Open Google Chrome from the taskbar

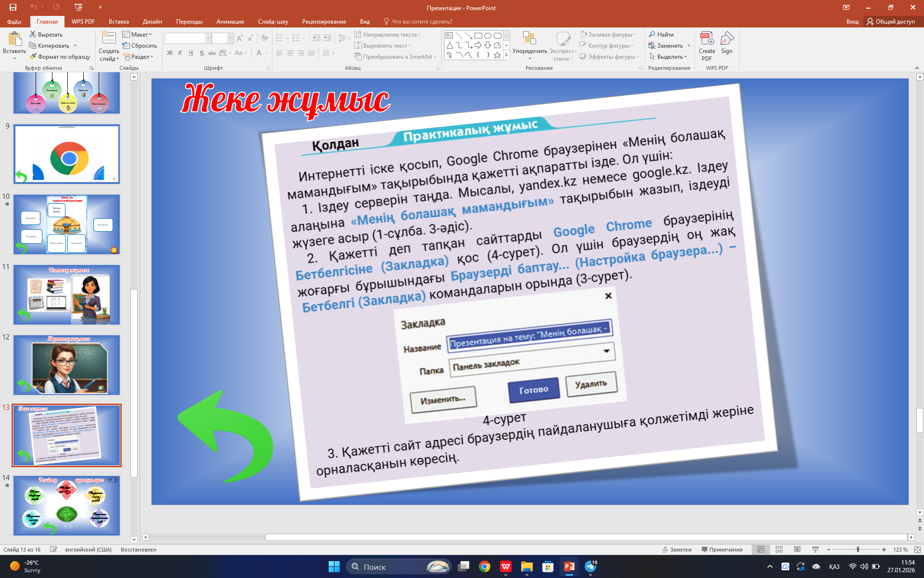[x=485, y=566]
